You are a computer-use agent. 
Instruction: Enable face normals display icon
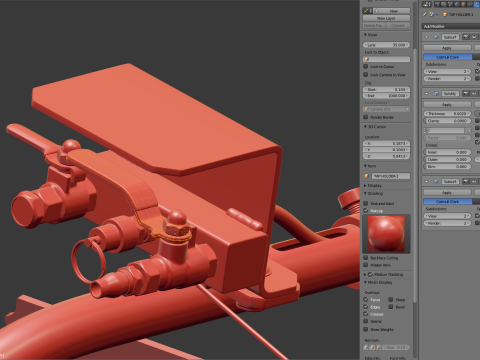point(378,347)
